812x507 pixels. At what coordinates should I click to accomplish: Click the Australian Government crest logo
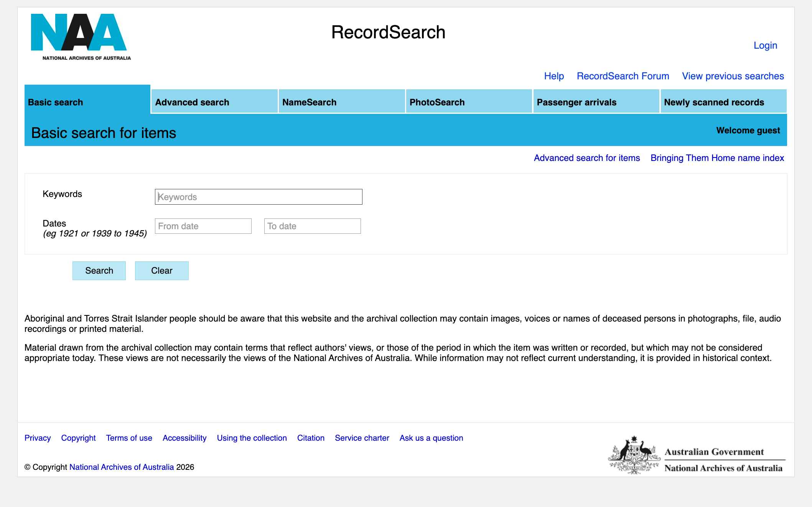click(x=697, y=455)
